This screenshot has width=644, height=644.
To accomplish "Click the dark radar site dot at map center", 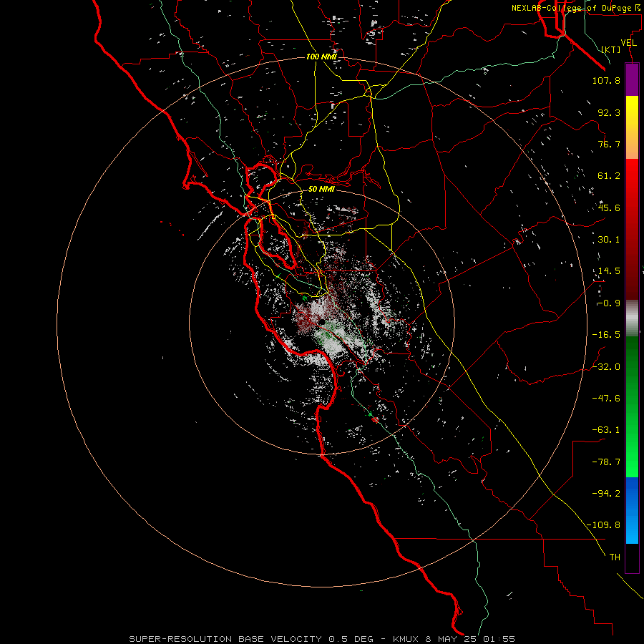I will pos(322,321).
